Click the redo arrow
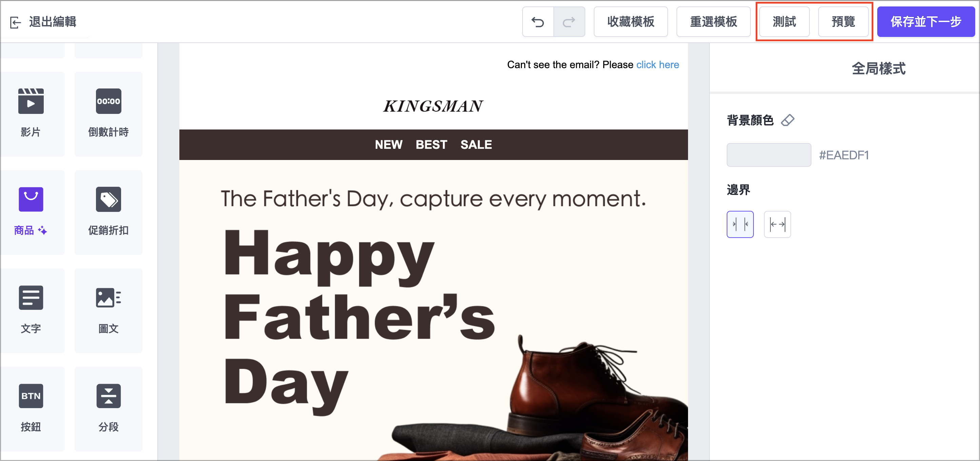 point(569,22)
